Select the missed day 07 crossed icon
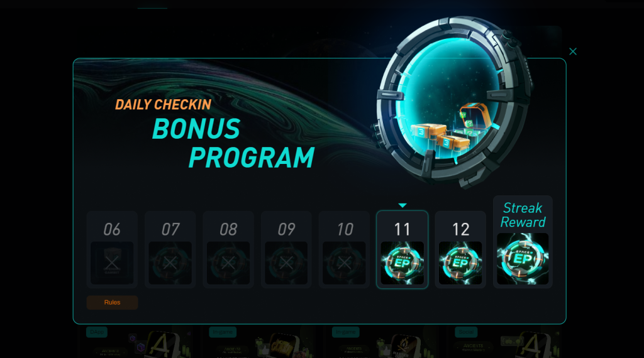Screen dimensions: 644x358 click(x=170, y=263)
